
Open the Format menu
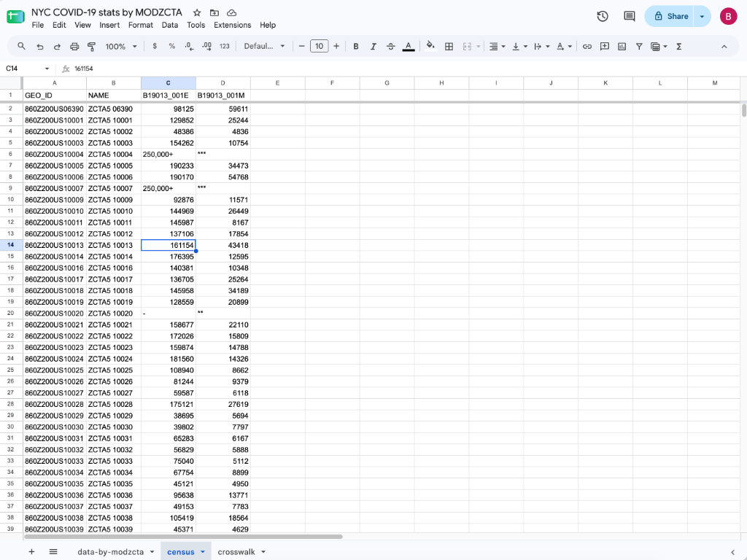[x=141, y=25]
